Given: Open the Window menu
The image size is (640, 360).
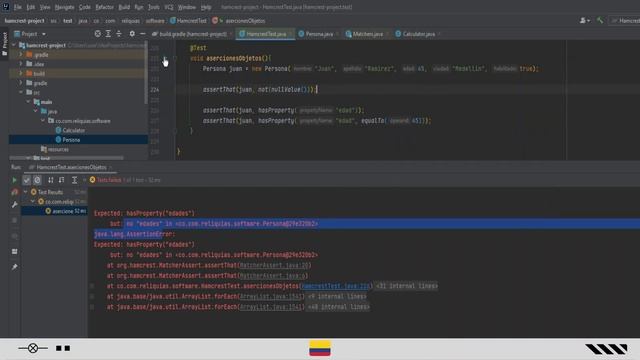Looking at the screenshot, I should 187,7.
